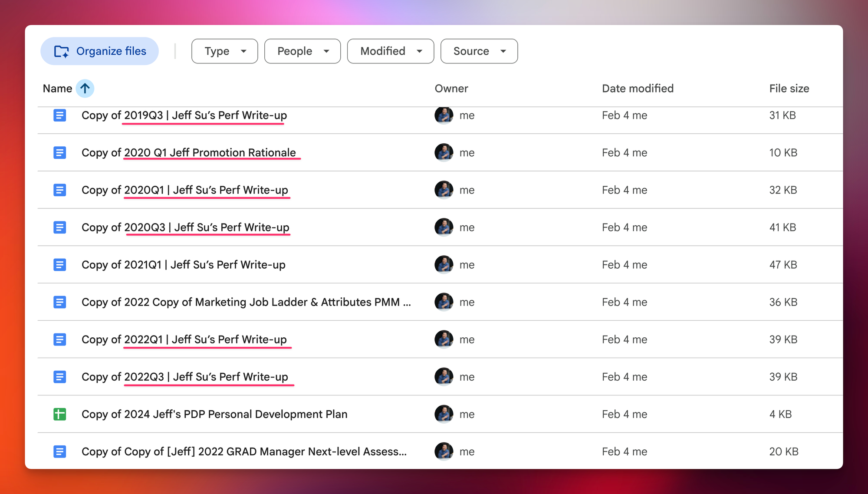Select the Copy of 2024 Jeff's PDP file name
Screen dimensions: 868x494
point(214,414)
